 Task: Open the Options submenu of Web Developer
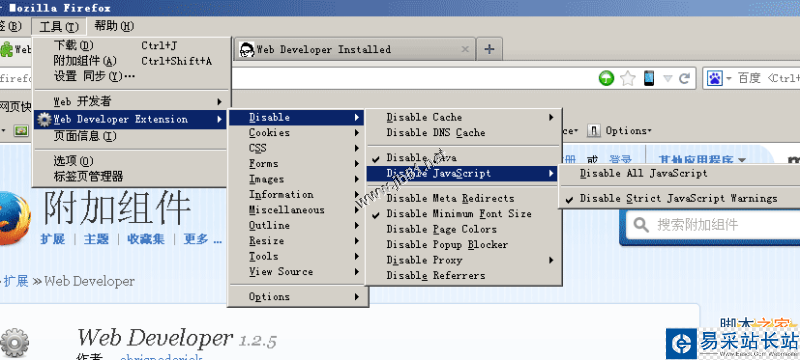click(x=296, y=296)
